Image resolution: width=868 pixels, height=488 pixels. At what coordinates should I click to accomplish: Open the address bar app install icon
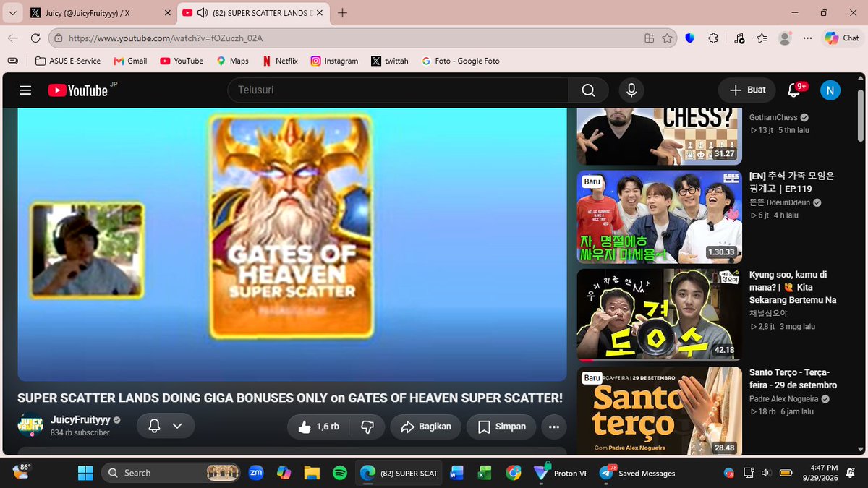649,38
